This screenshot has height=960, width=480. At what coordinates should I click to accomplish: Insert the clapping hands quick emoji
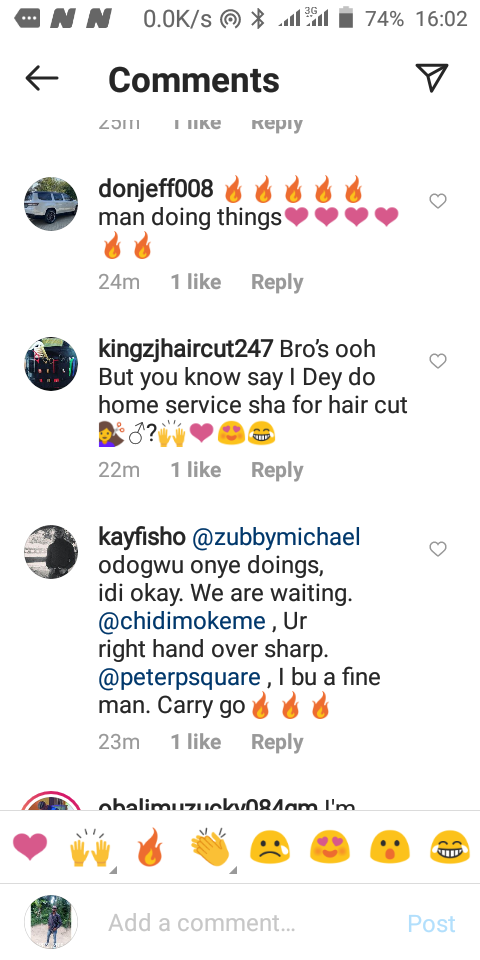(x=210, y=849)
